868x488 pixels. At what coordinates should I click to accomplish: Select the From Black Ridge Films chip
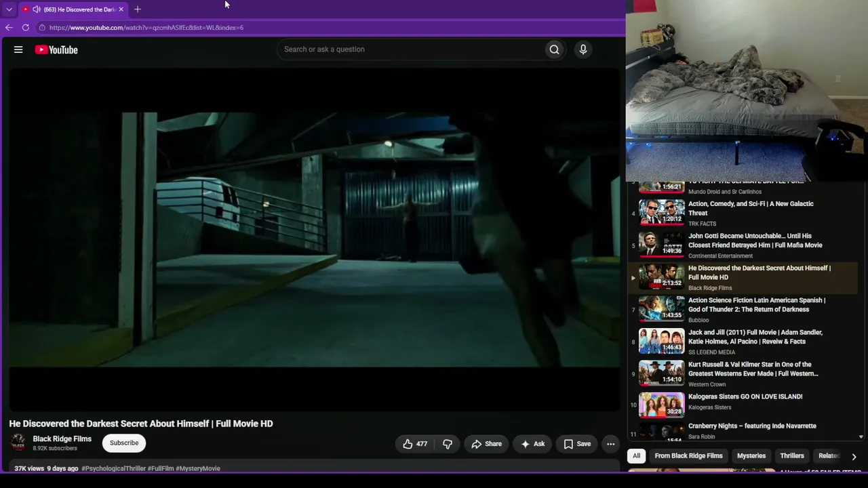pyautogui.click(x=688, y=456)
